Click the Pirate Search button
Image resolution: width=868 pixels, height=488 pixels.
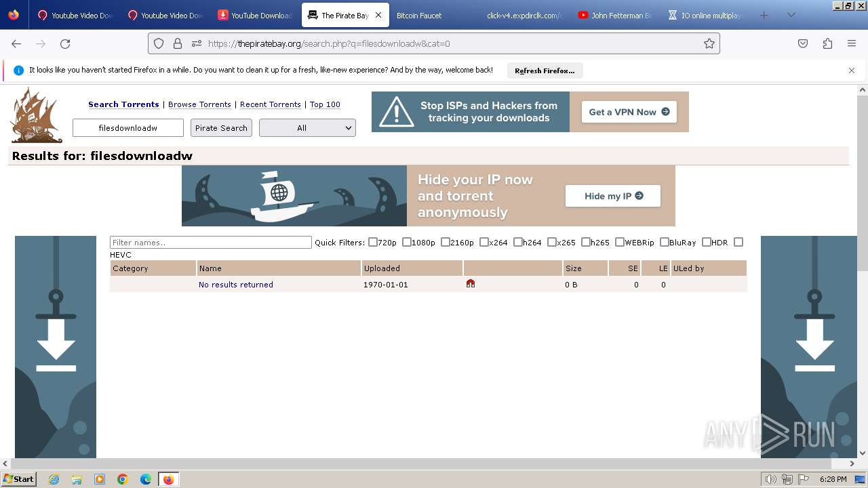tap(221, 128)
